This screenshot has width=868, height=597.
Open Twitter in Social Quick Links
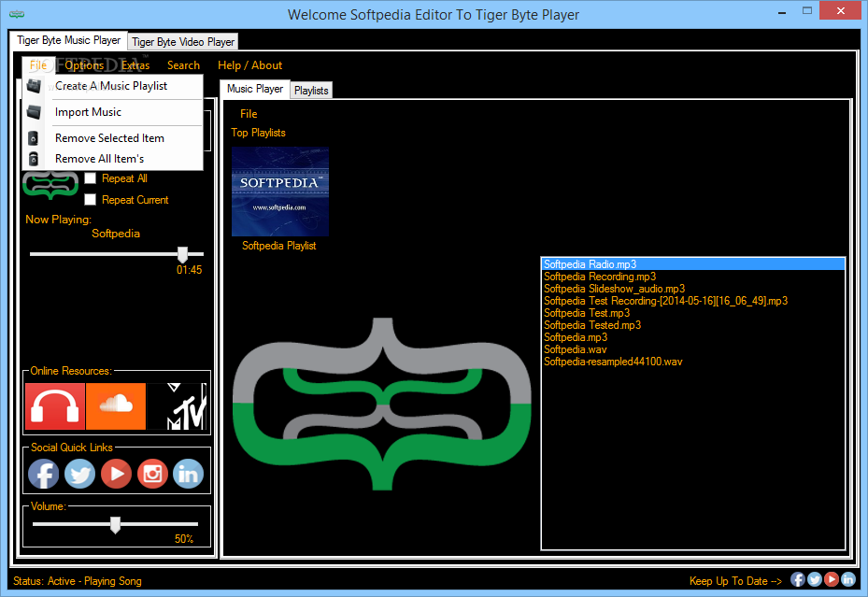click(x=79, y=475)
